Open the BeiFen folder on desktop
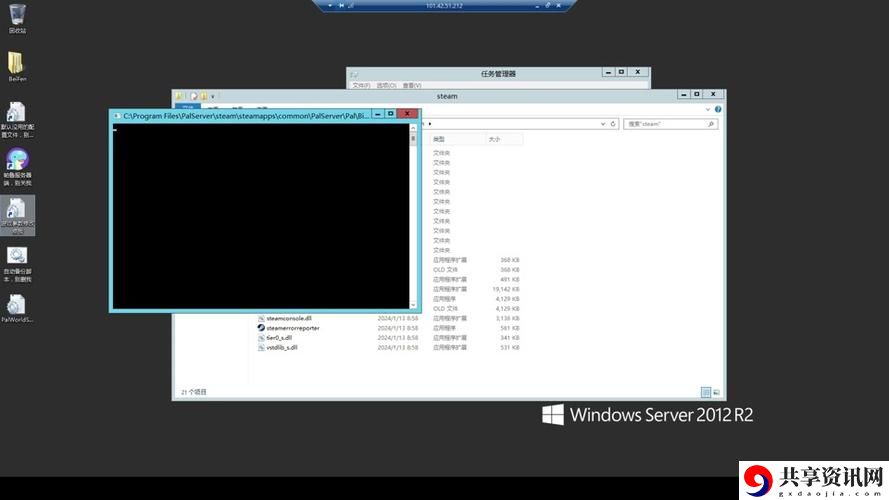The height and width of the screenshot is (500, 889). pos(17,66)
